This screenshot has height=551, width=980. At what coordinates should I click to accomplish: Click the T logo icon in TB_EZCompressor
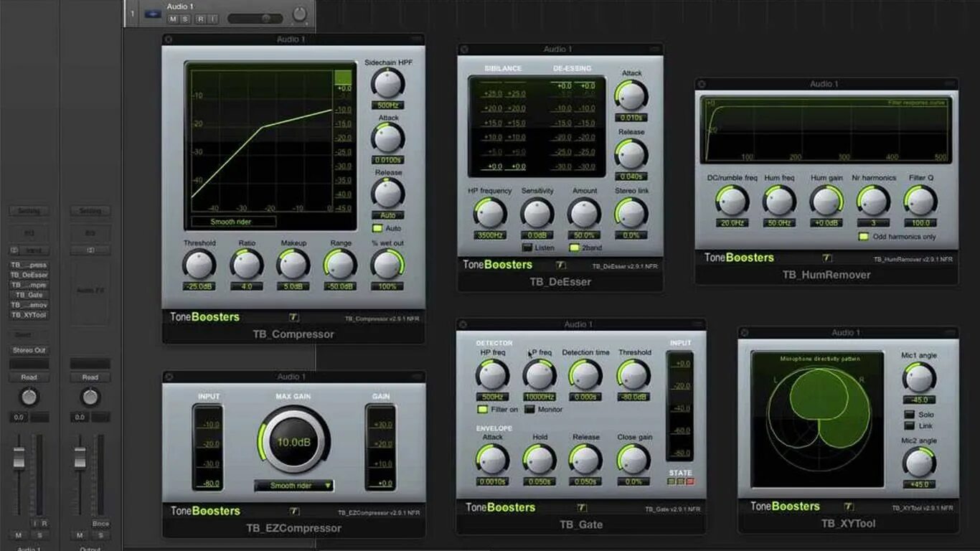pyautogui.click(x=294, y=512)
